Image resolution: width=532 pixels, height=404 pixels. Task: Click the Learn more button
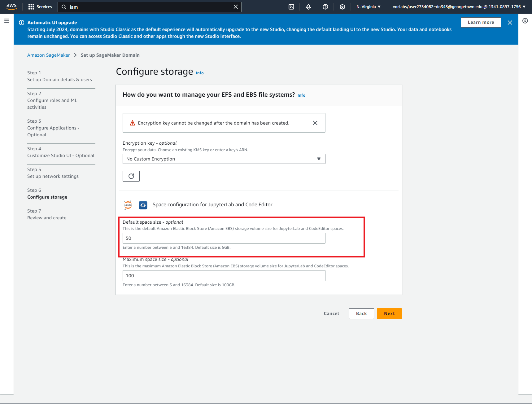[x=481, y=22]
